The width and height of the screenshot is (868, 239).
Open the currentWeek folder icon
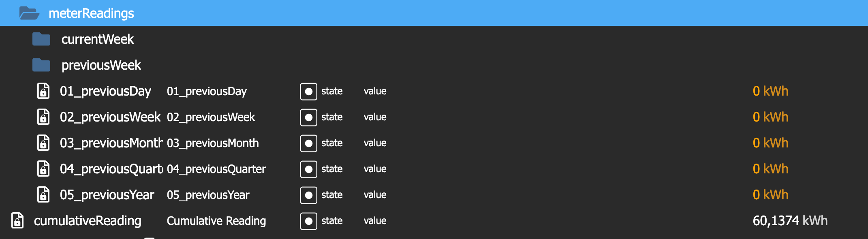coord(41,39)
